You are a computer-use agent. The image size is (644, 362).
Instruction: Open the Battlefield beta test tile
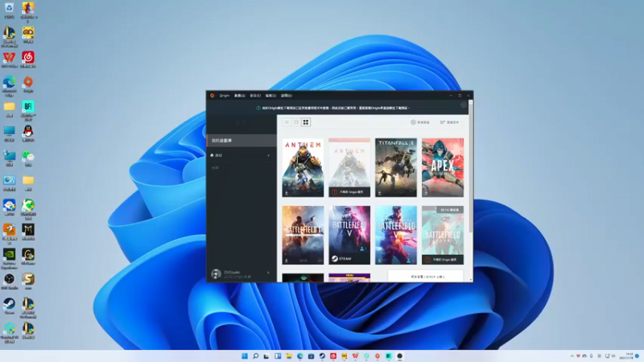[x=443, y=235]
